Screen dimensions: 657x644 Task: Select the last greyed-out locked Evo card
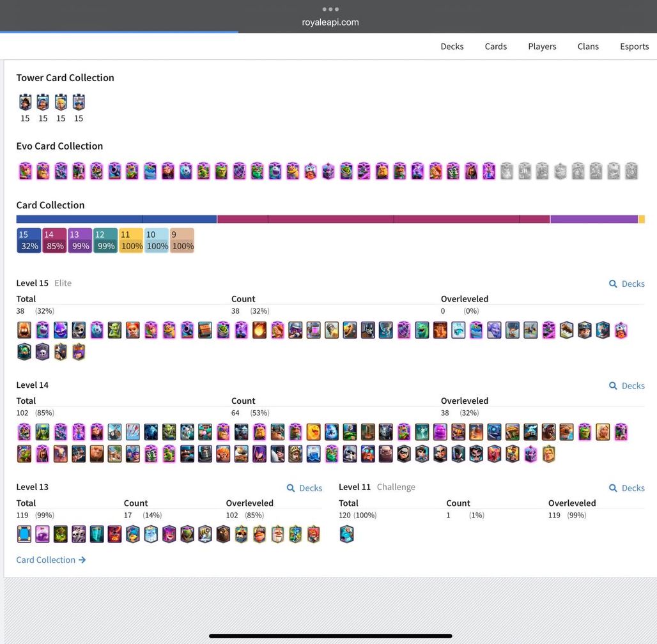631,171
